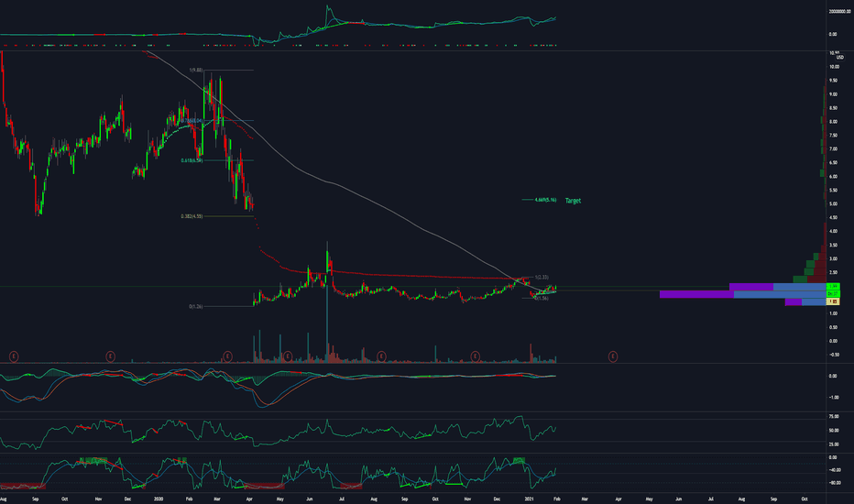Select the 1(9.88) Fibonacci level label
854x504 pixels.
click(196, 71)
